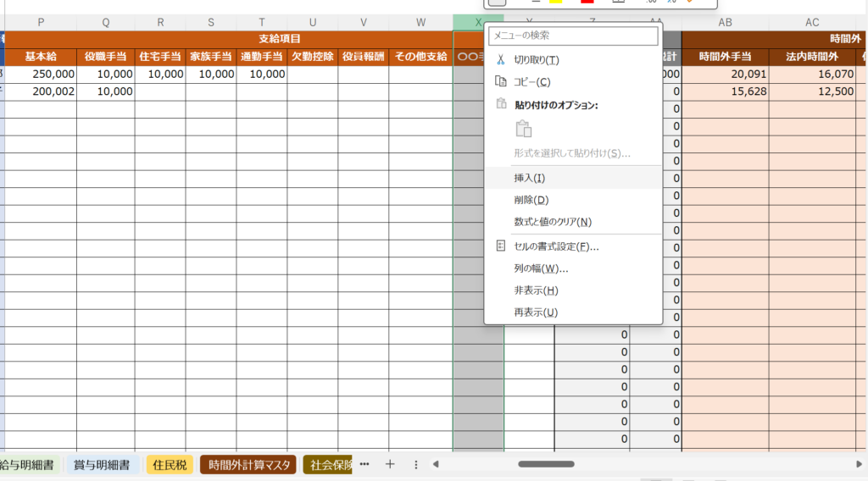Select 挿入 from the context menu

(x=530, y=178)
